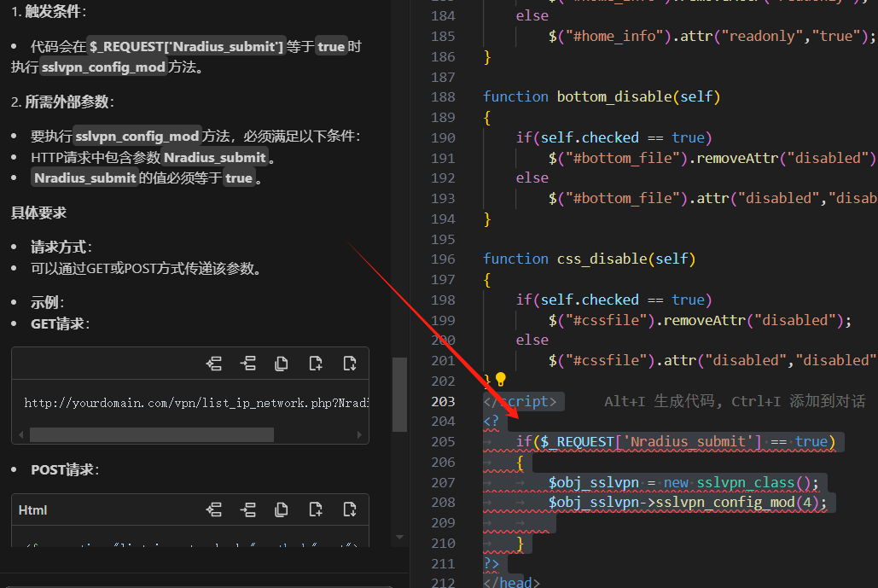Click the '$("#cssfile").removeAttr("disabled");' line 199

pos(700,320)
